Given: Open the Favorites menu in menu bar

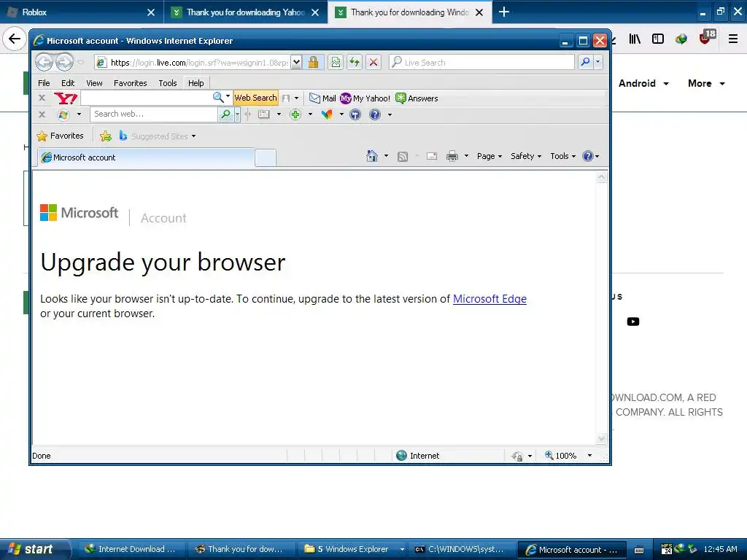Looking at the screenshot, I should click(x=130, y=83).
